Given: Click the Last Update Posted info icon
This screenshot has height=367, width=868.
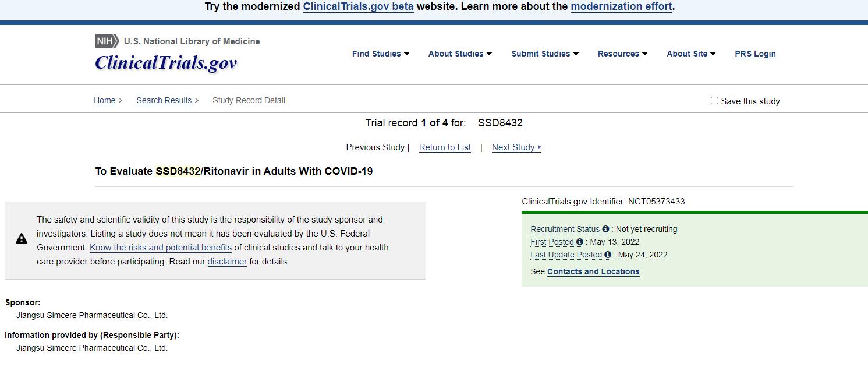Looking at the screenshot, I should coord(608,255).
